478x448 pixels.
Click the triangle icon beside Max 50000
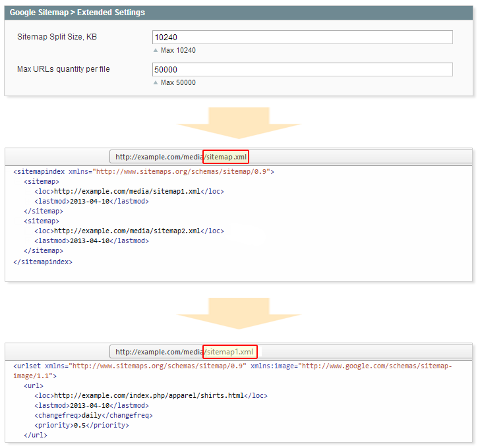[156, 82]
